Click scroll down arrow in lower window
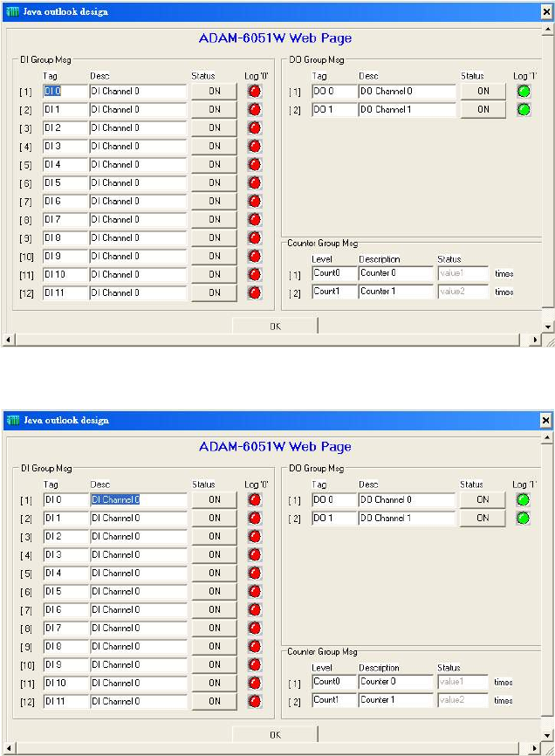 point(547,736)
